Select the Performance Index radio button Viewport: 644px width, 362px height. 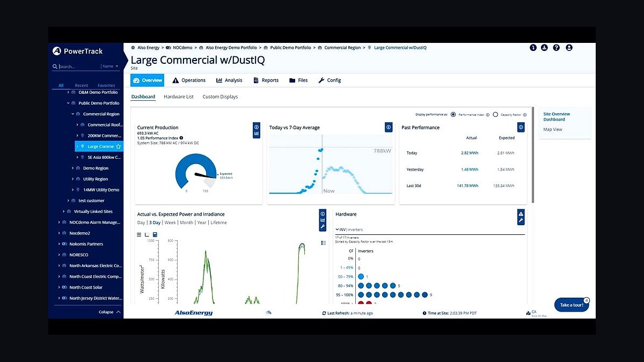[x=453, y=114]
